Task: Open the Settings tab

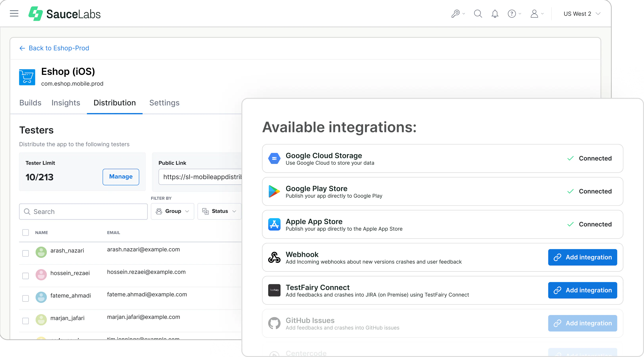Action: click(164, 103)
